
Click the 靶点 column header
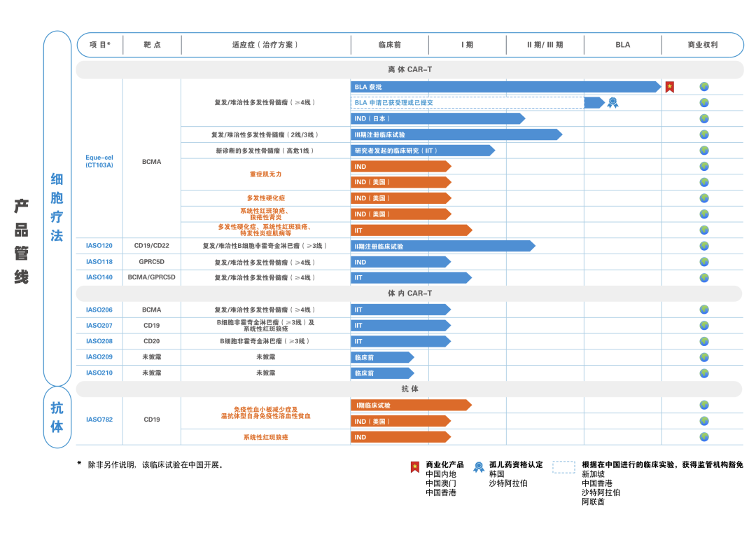point(152,45)
